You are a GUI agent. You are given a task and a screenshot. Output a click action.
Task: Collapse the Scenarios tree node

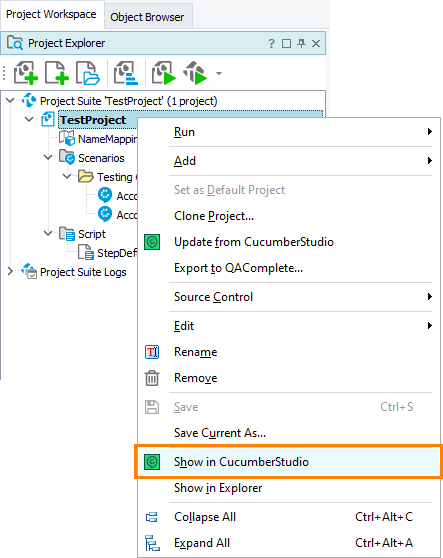48,157
